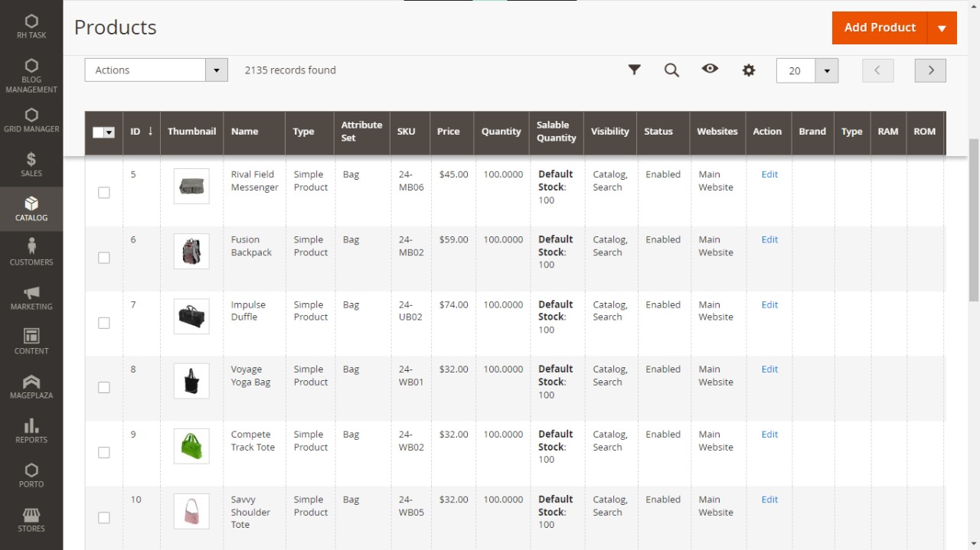Open the Stores menu item

pos(31,519)
